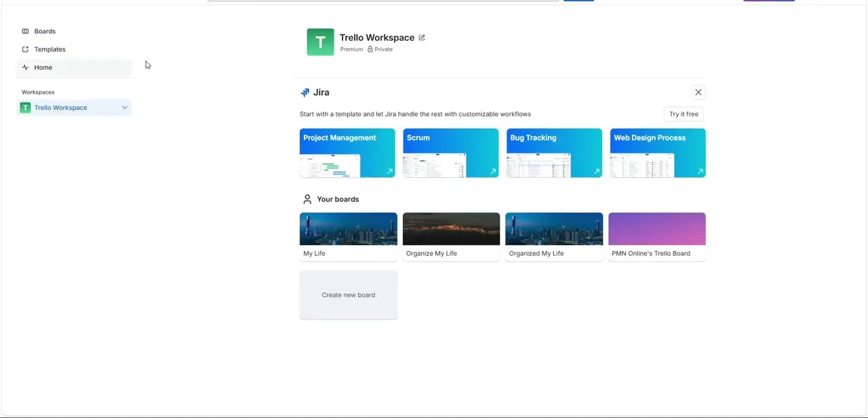Open Project Management Jira template
The height and width of the screenshot is (418, 868).
click(x=347, y=153)
